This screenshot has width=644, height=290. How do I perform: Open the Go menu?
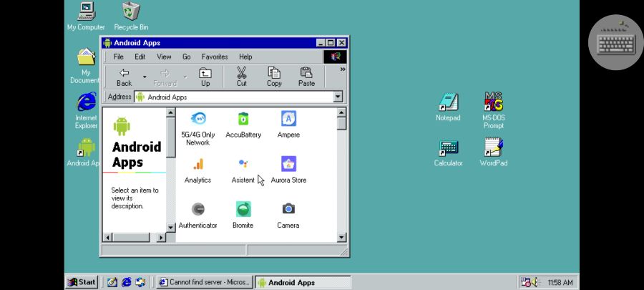tap(187, 57)
